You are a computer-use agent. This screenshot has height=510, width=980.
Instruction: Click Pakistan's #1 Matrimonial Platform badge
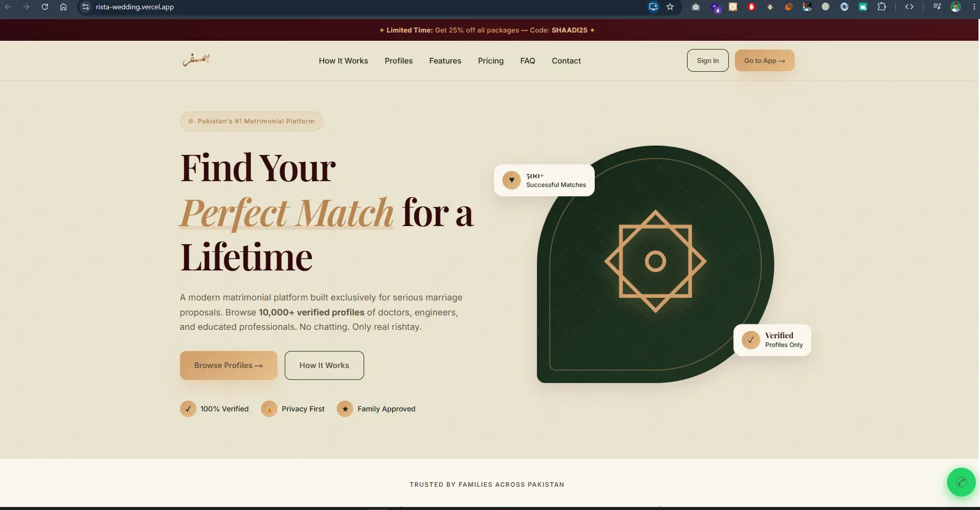click(251, 121)
